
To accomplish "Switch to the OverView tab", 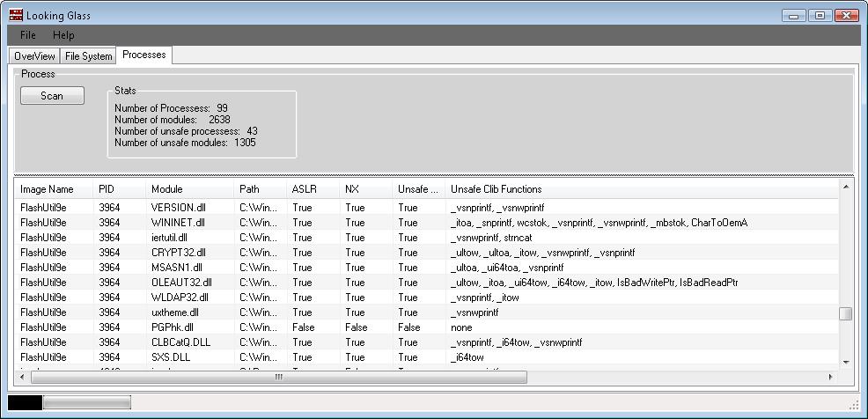I will point(34,56).
